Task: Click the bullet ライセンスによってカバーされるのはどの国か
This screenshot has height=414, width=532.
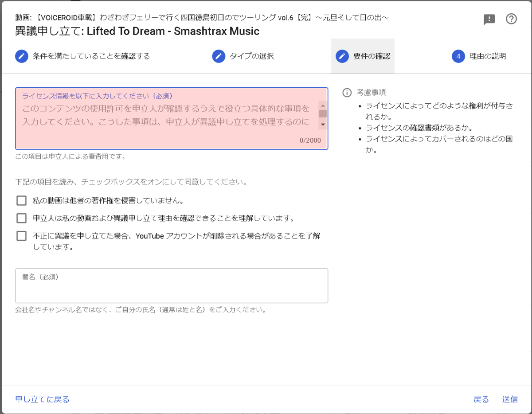Action: point(439,145)
